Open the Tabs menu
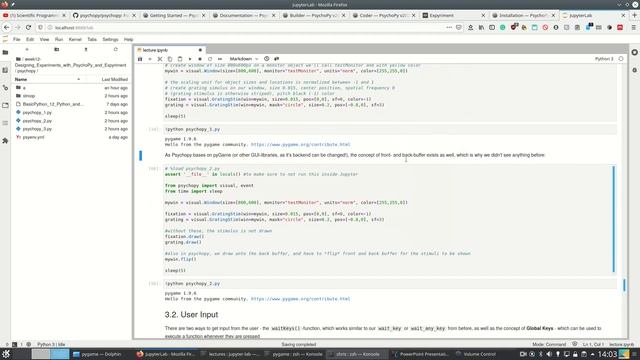The height and width of the screenshot is (360, 640). (92, 40)
